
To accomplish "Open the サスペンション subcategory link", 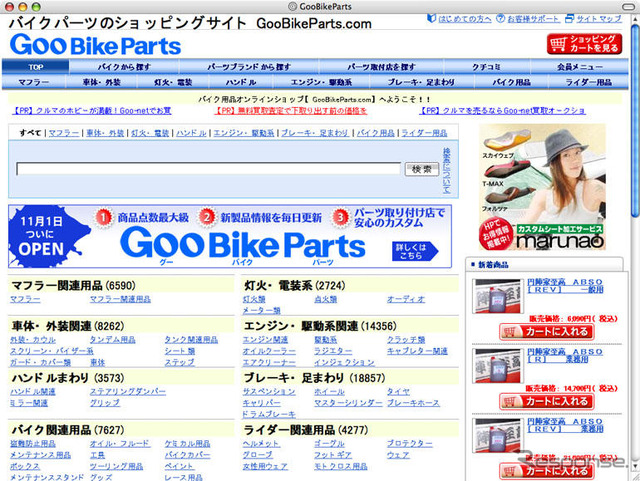I will click(x=269, y=392).
